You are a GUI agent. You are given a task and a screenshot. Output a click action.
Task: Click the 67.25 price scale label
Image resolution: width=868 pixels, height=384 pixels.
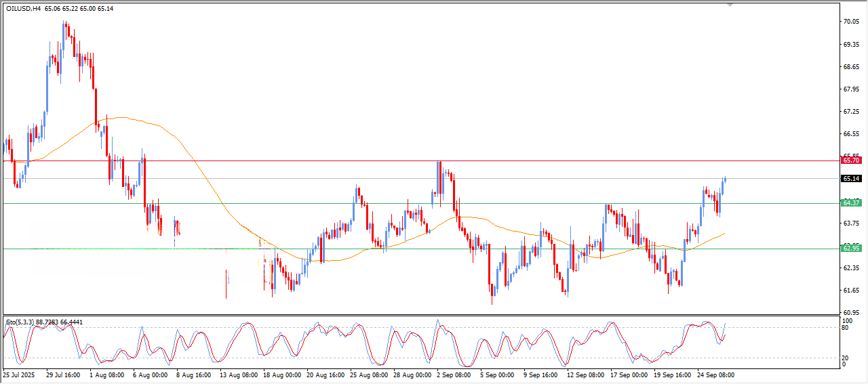(x=850, y=112)
